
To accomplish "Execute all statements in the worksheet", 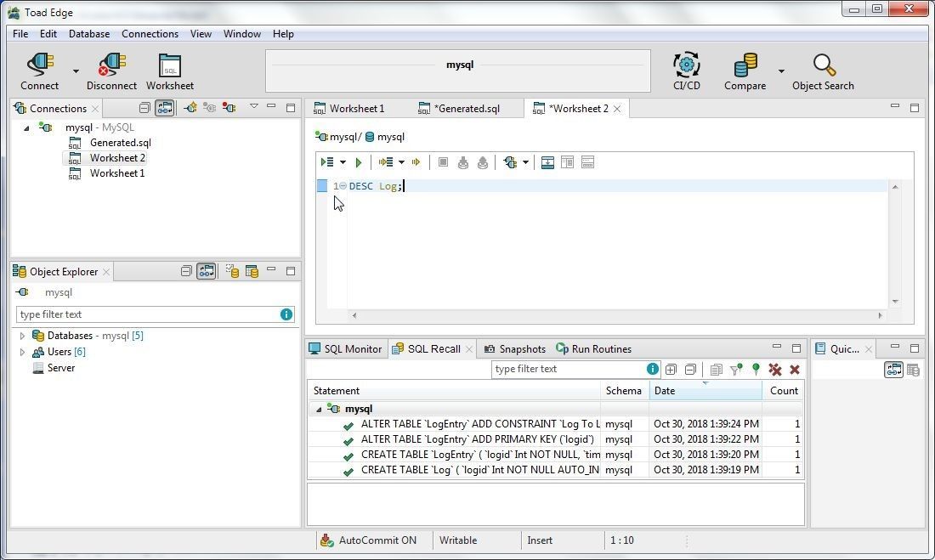I will point(327,162).
